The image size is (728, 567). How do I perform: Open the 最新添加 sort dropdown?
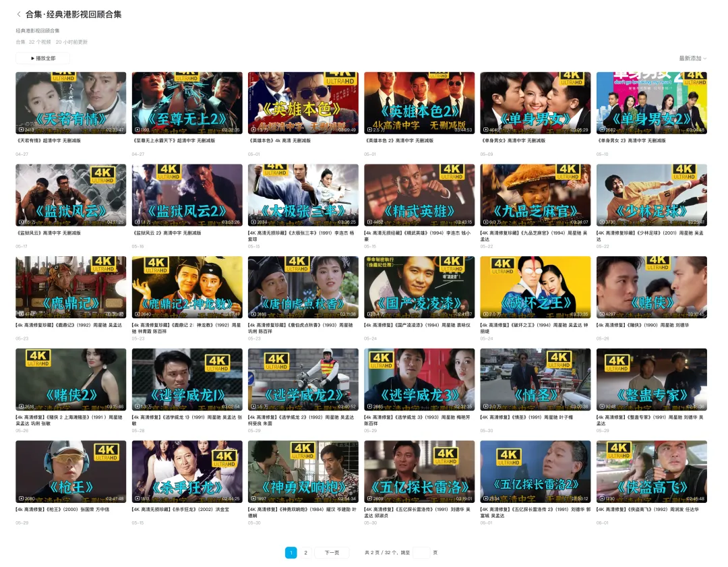point(693,59)
